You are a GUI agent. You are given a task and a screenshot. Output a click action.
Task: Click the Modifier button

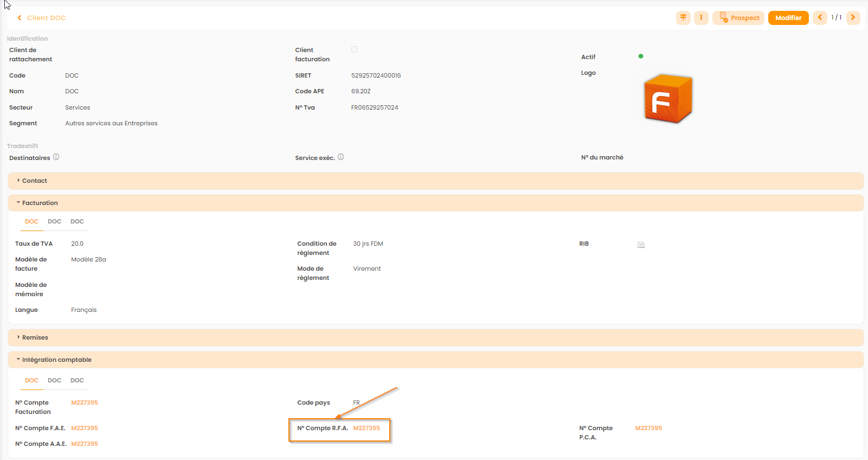pos(788,18)
